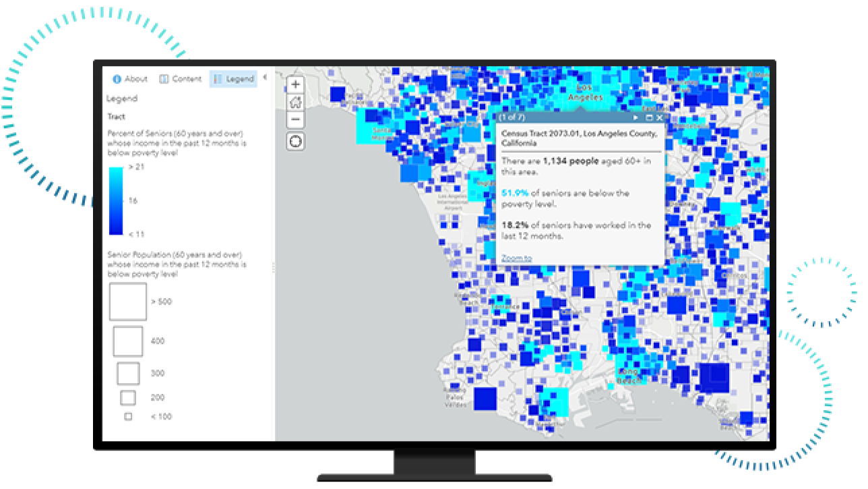Viewport: 868px width, 489px height.
Task: Collapse the Legend side panel
Action: 266,78
